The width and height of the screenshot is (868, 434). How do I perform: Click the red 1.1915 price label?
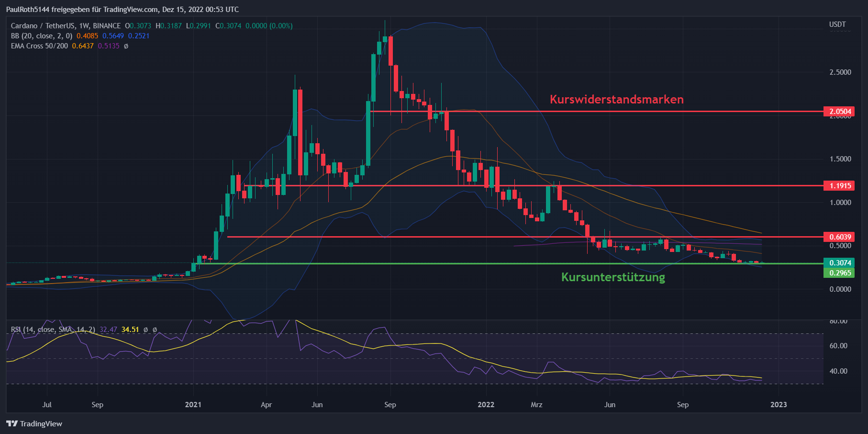839,185
